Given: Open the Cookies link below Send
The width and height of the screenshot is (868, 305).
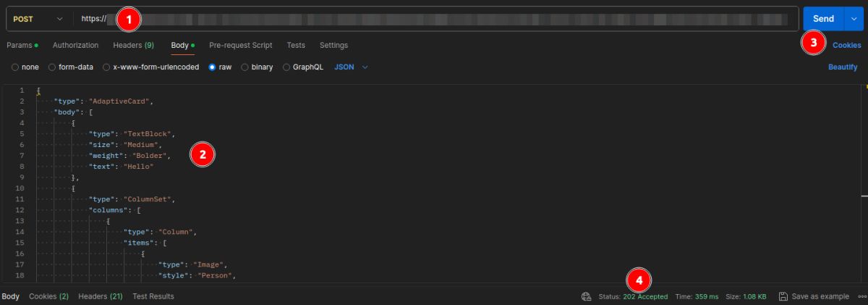Looking at the screenshot, I should (x=846, y=45).
